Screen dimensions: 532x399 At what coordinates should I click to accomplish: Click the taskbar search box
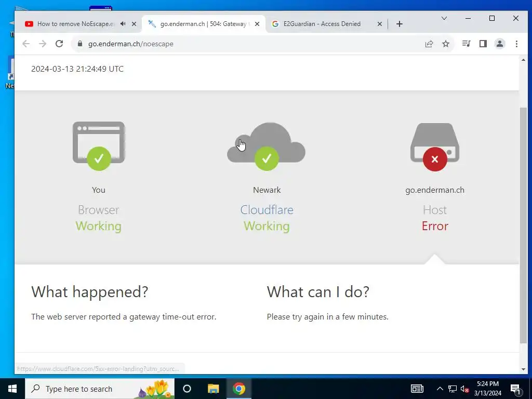tap(100, 389)
